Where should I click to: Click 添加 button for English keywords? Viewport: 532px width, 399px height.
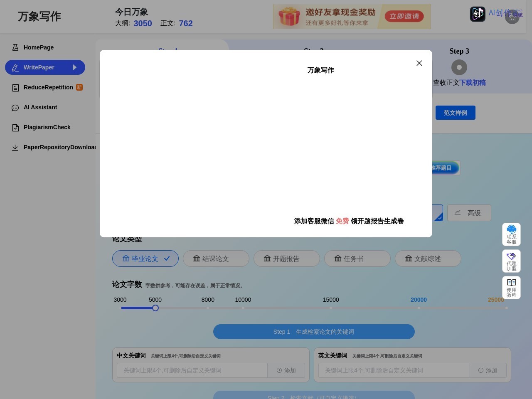(488, 370)
